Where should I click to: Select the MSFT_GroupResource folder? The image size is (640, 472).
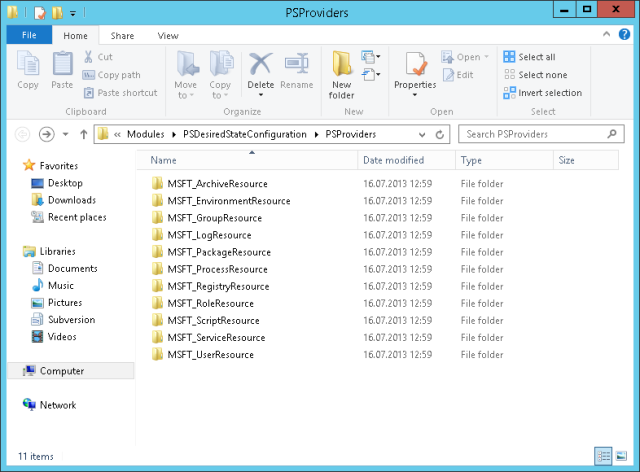(x=215, y=218)
